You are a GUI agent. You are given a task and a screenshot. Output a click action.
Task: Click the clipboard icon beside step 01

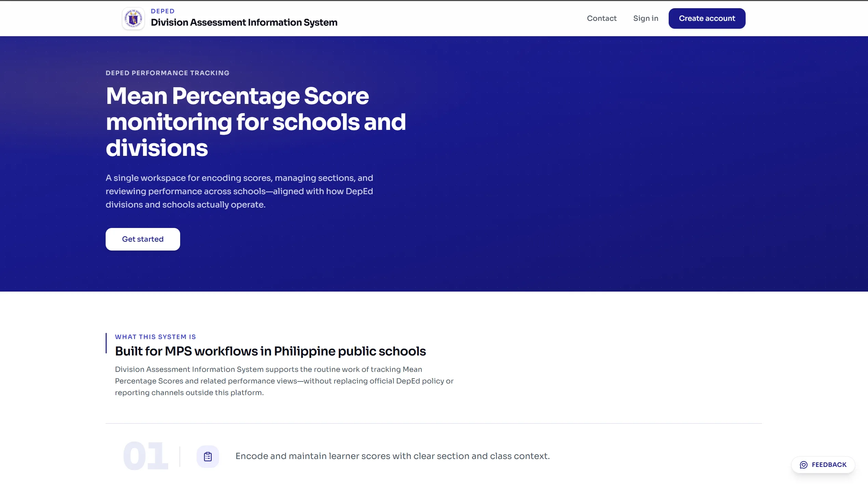[x=208, y=456]
